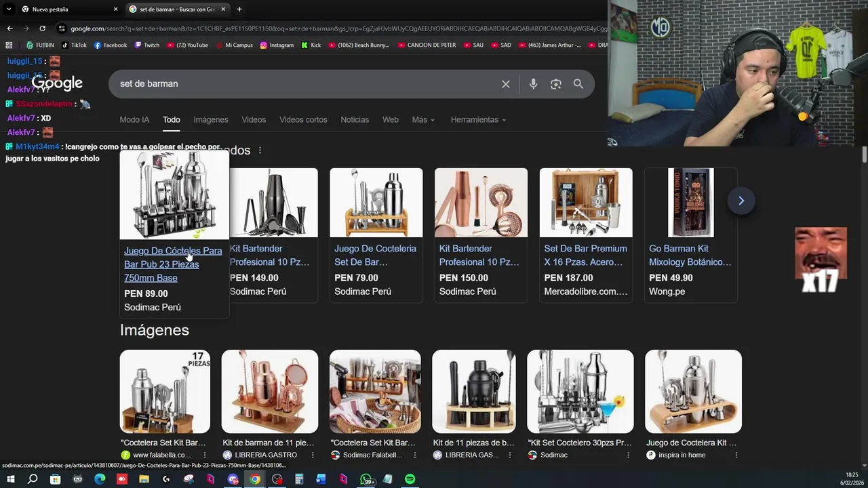Switch to the Videos tab
Image resolution: width=868 pixels, height=488 pixels.
pyautogui.click(x=254, y=120)
